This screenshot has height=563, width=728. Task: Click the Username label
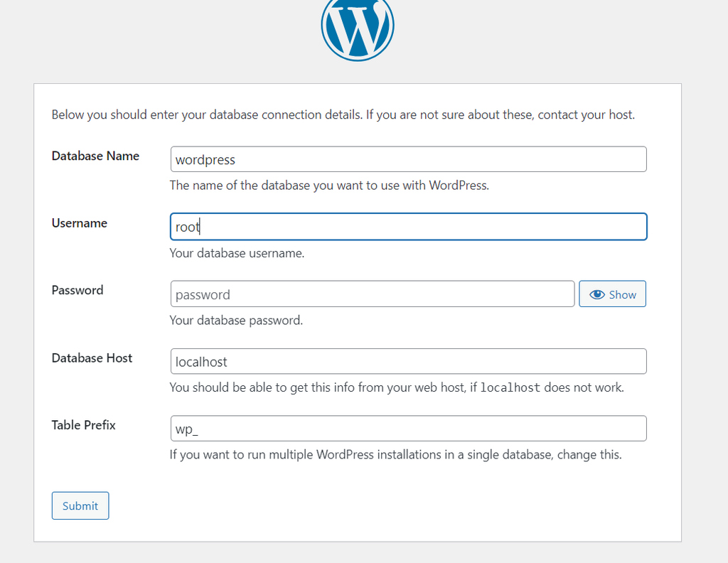click(x=80, y=223)
